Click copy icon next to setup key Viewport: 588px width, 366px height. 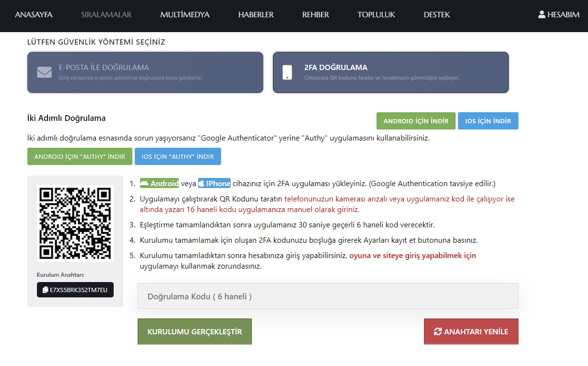pos(46,290)
